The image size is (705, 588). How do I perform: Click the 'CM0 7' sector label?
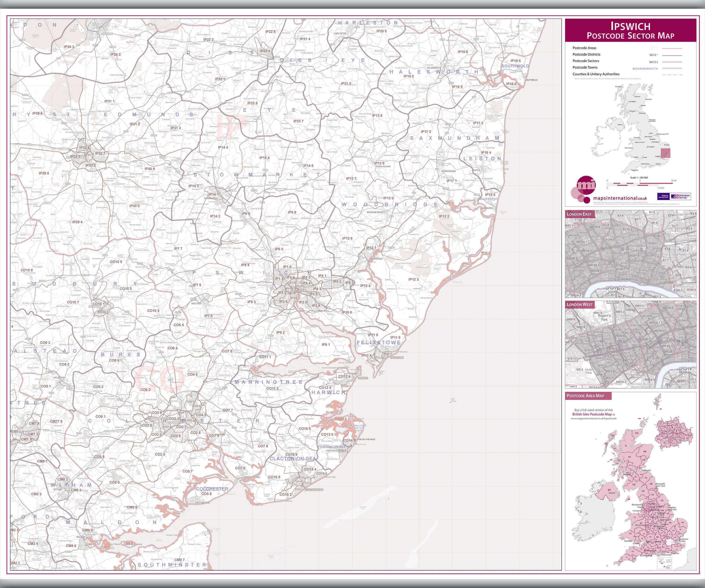[179, 560]
